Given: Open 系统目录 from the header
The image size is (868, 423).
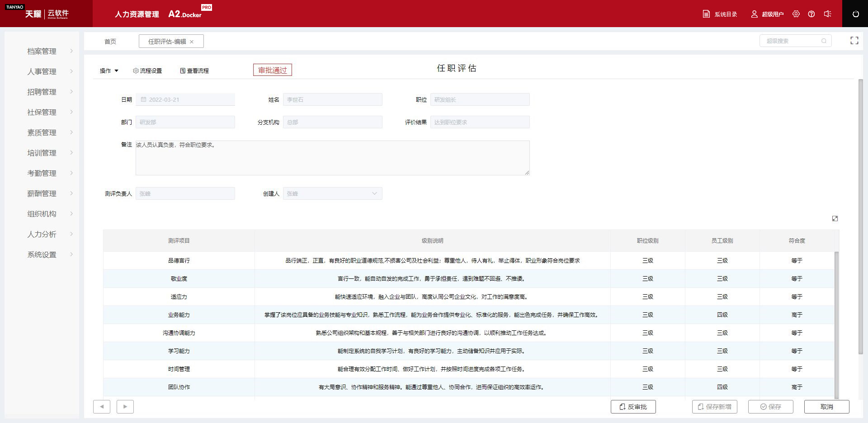Looking at the screenshot, I should [x=720, y=14].
